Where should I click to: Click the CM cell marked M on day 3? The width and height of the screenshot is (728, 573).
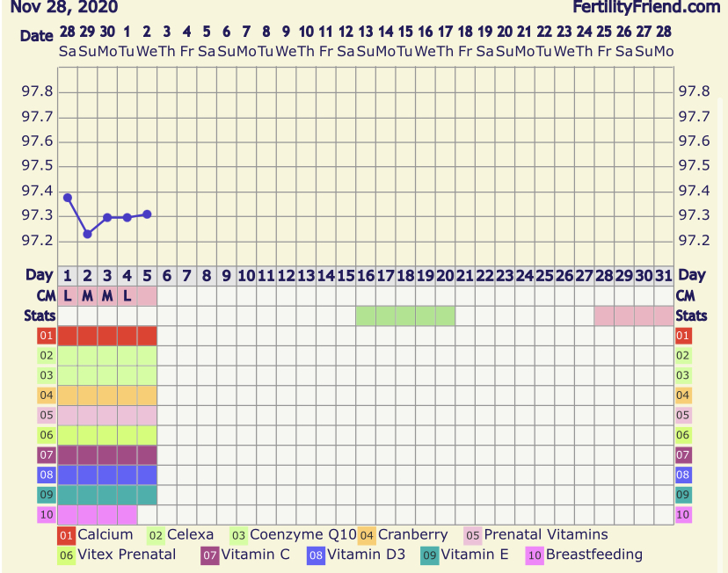click(107, 296)
